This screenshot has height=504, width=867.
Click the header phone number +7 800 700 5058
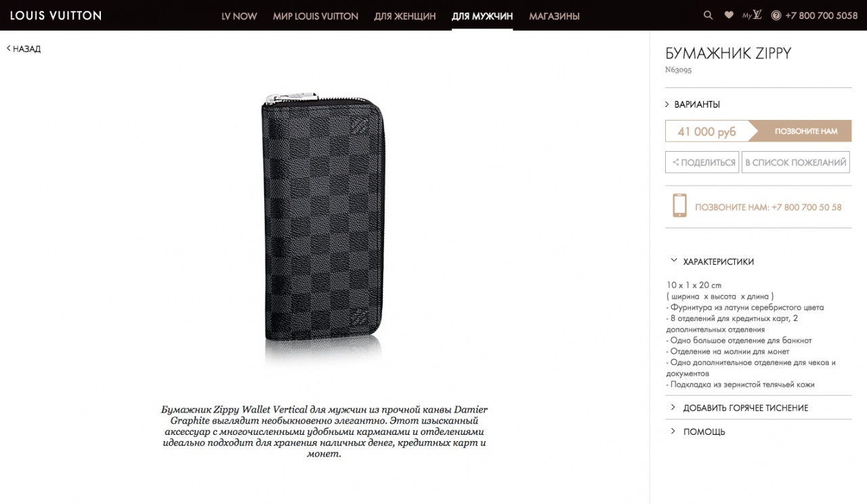(821, 16)
